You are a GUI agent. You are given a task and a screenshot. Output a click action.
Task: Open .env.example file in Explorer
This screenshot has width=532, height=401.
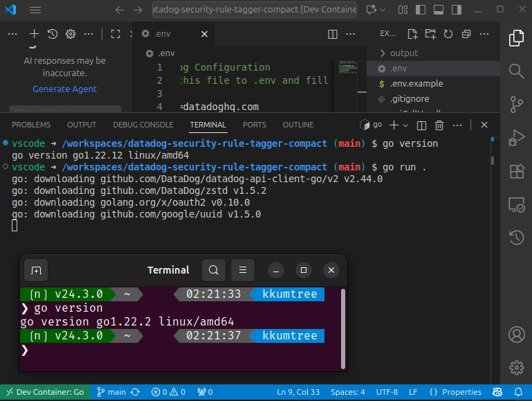[433, 84]
